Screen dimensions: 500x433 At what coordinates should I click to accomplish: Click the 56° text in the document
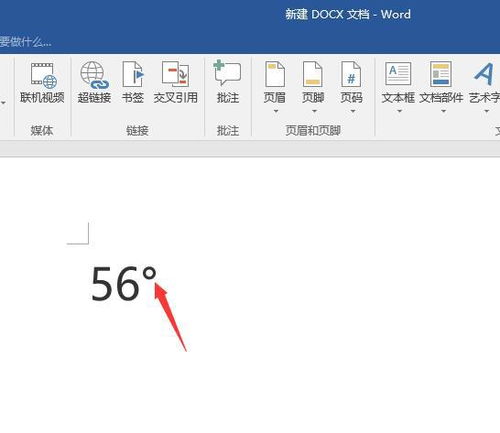pos(124,284)
